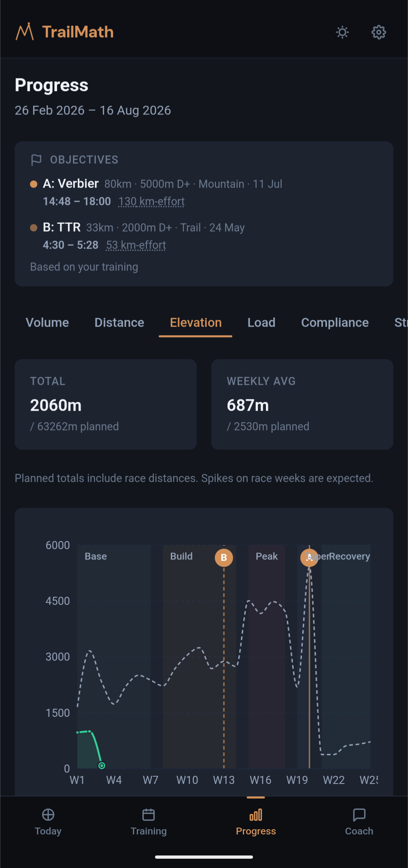
Task: Toggle the status dot for objective B: TTR
Action: click(x=34, y=228)
